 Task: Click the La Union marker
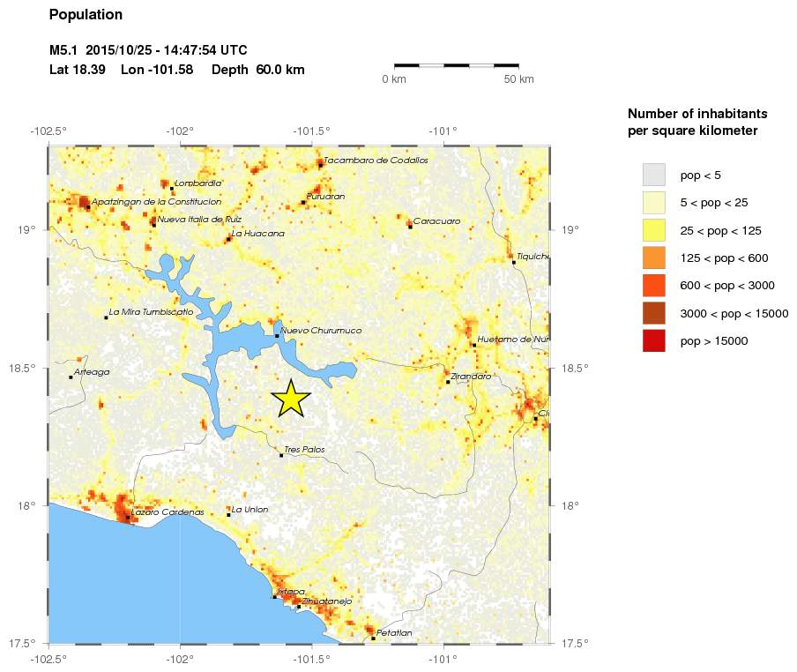[x=228, y=515]
